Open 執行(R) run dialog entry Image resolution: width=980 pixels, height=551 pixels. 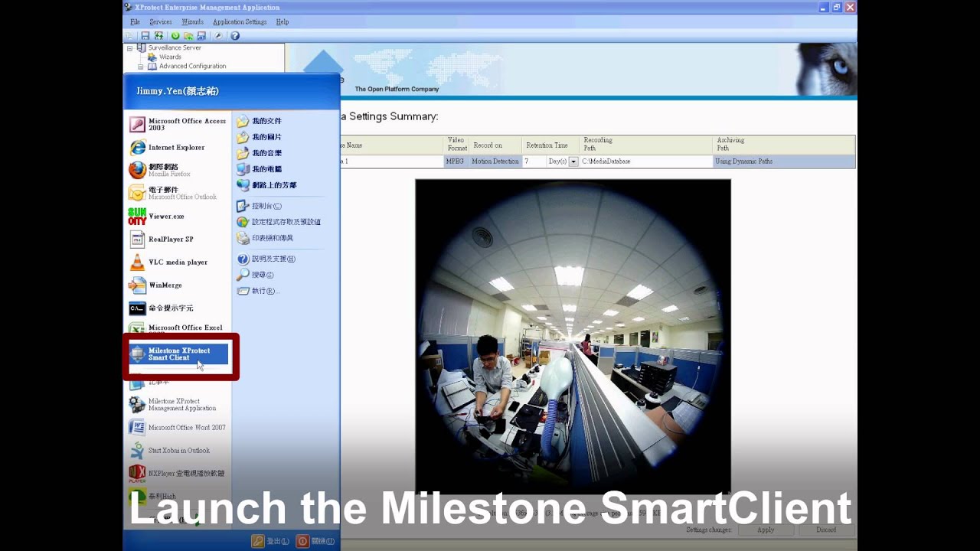click(x=258, y=291)
